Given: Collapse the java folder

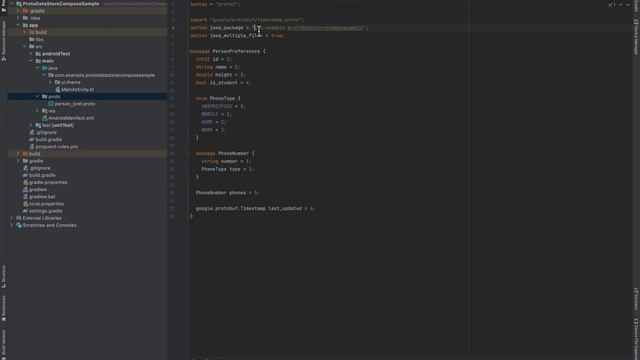Looking at the screenshot, I should point(38,68).
